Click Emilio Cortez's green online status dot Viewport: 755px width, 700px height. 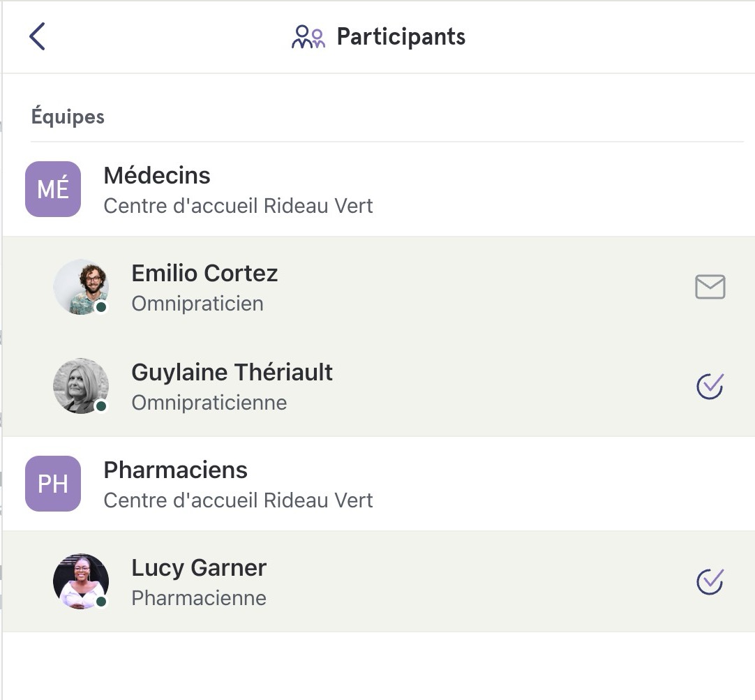click(x=101, y=307)
